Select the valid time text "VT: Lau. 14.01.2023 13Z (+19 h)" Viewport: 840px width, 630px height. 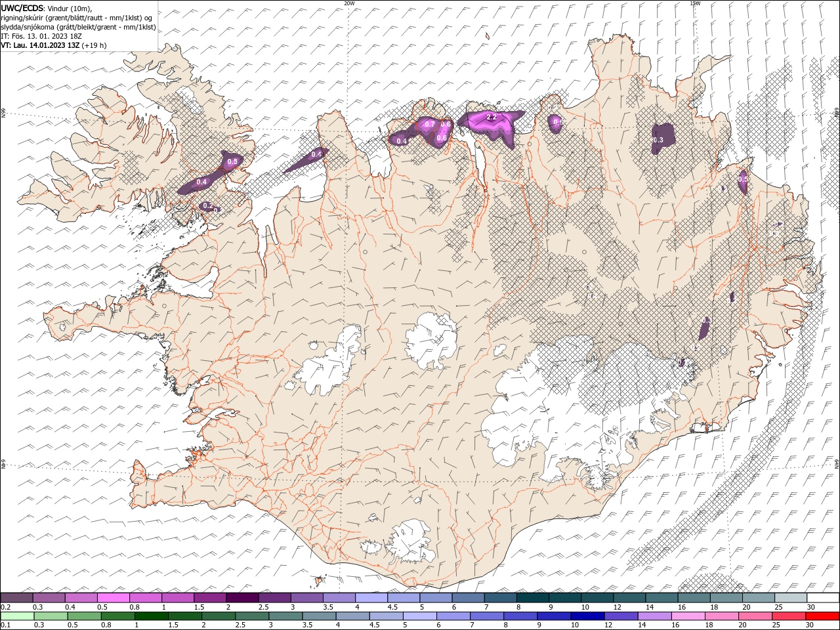pos(53,45)
